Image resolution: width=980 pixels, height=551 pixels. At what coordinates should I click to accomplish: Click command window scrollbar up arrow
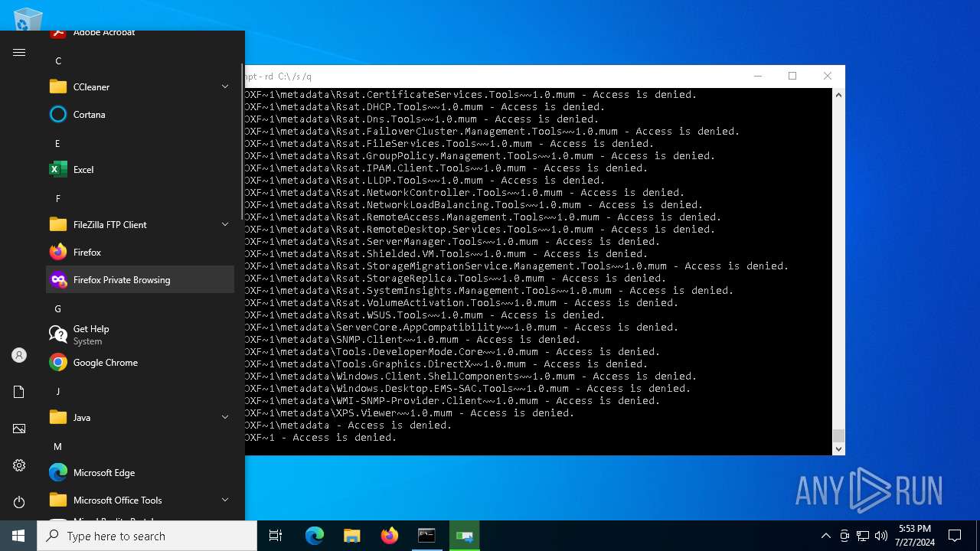click(x=838, y=95)
